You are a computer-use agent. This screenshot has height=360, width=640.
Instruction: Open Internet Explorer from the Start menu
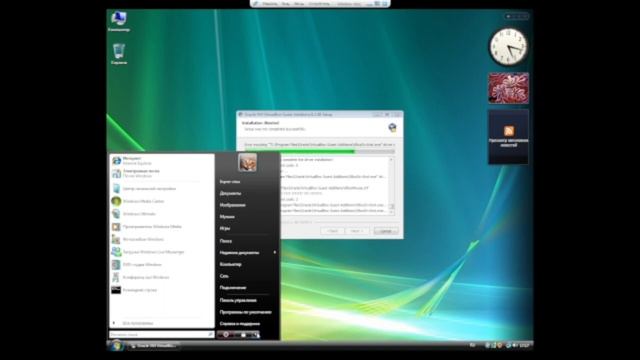161,160
